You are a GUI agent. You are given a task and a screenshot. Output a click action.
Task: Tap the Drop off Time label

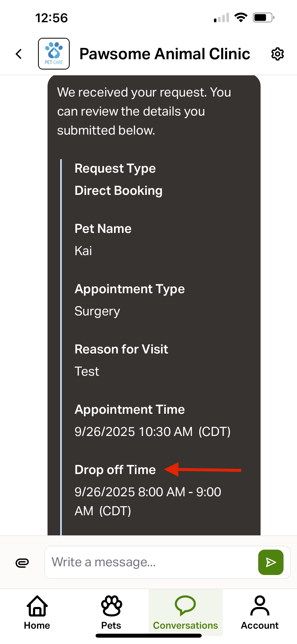(115, 470)
